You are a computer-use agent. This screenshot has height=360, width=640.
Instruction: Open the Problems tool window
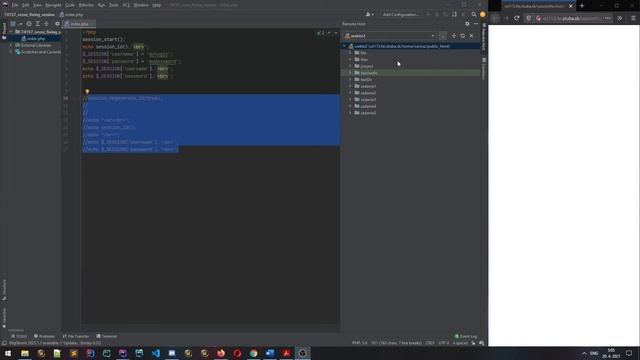tap(44, 336)
